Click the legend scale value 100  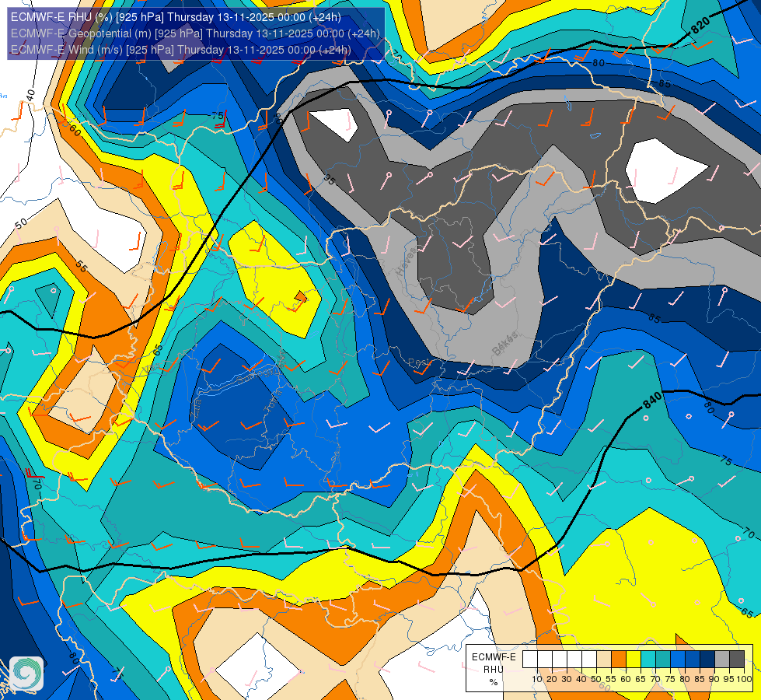click(744, 679)
